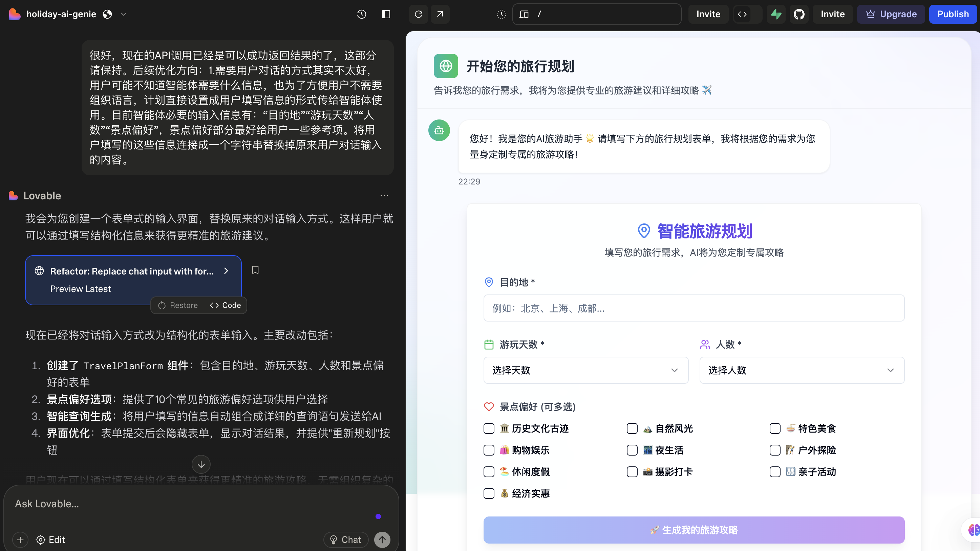Click the green globe app logo in preview
Viewport: 980px width, 551px height.
[446, 66]
